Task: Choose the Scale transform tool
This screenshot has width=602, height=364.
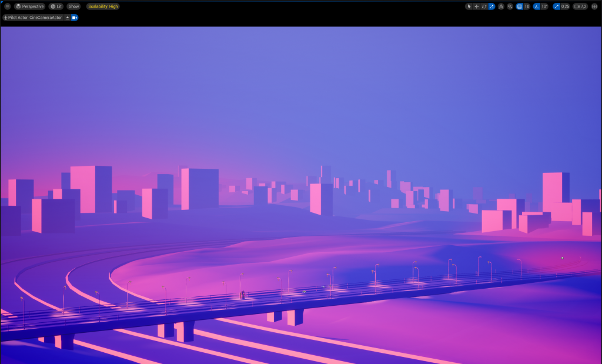Action: pos(491,6)
